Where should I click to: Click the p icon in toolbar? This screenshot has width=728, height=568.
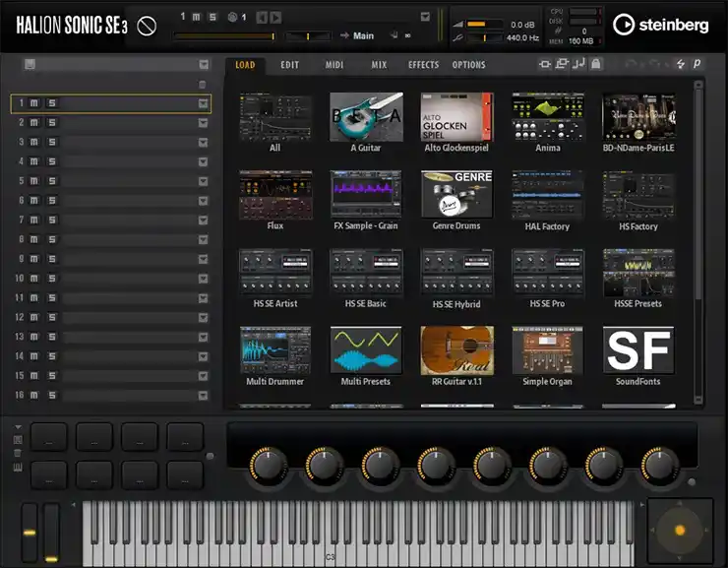(697, 64)
